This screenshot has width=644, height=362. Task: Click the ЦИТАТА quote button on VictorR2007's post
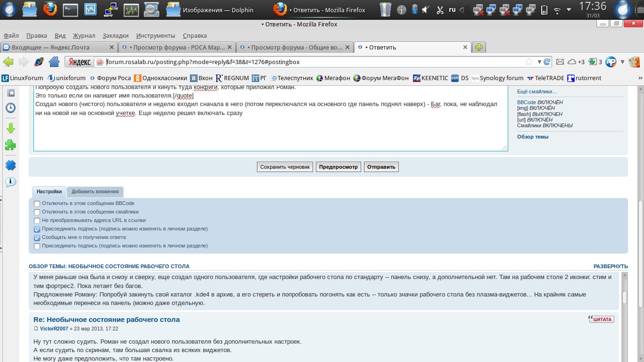pyautogui.click(x=601, y=319)
